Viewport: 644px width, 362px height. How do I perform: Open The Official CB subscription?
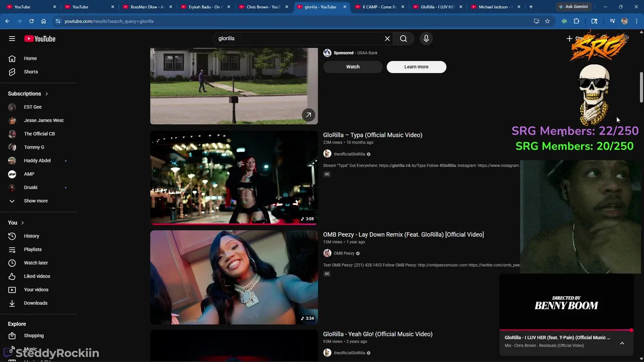[39, 134]
